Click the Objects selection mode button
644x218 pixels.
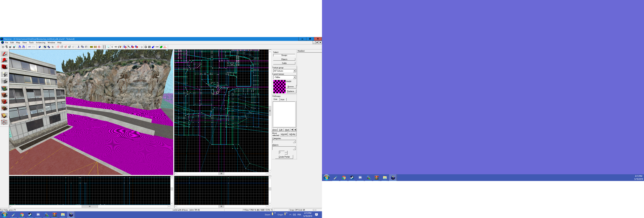pos(284,59)
